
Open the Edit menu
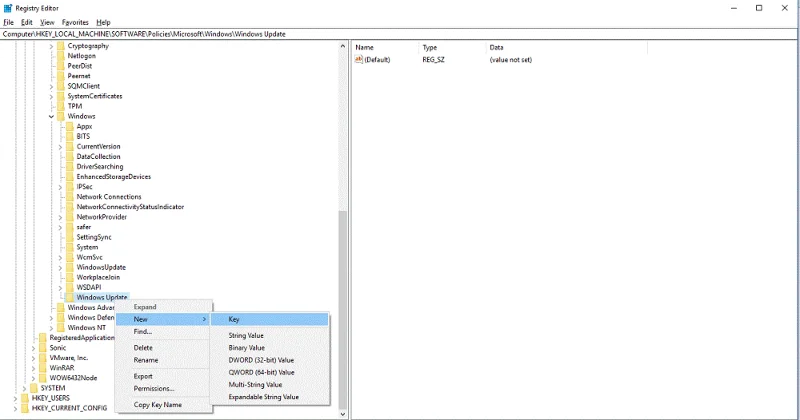click(x=27, y=22)
